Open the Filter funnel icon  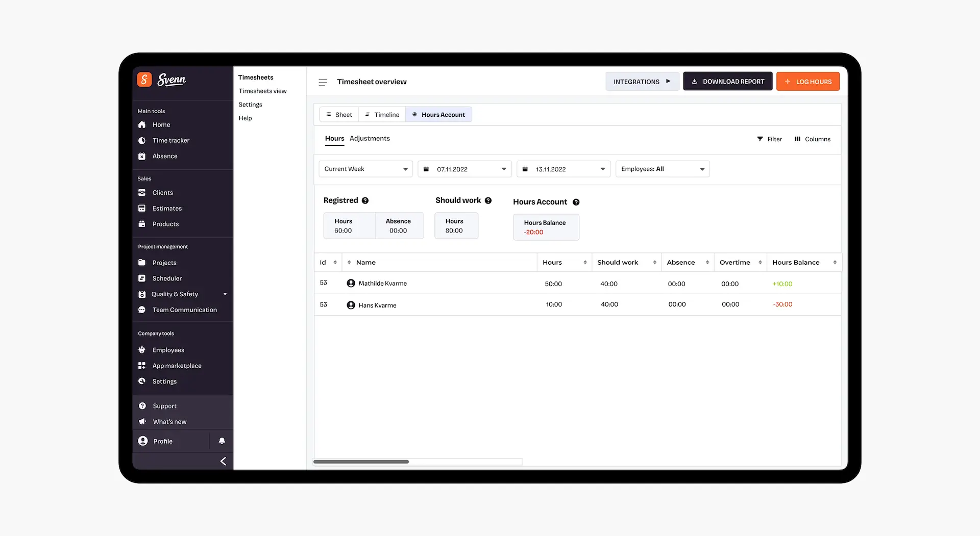(x=760, y=139)
